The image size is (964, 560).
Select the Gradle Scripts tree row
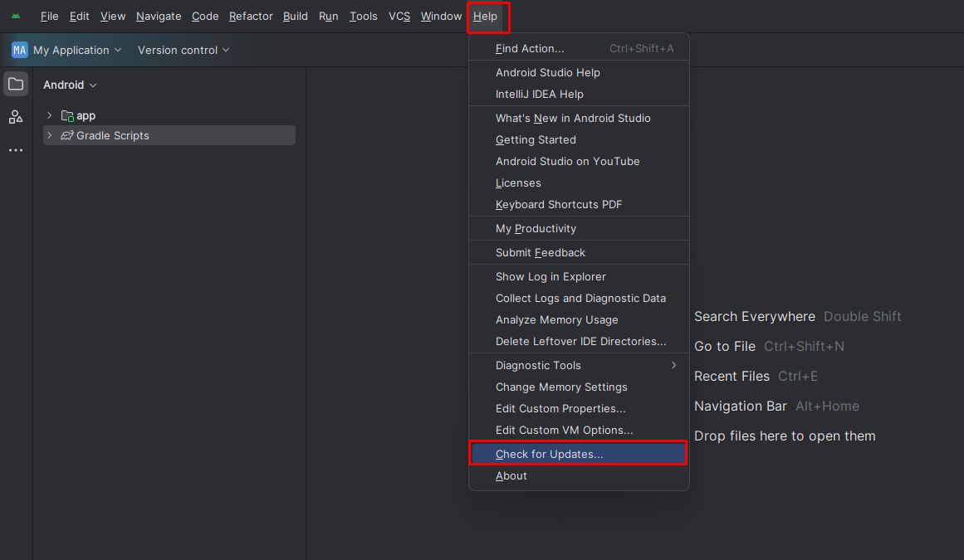coord(169,135)
